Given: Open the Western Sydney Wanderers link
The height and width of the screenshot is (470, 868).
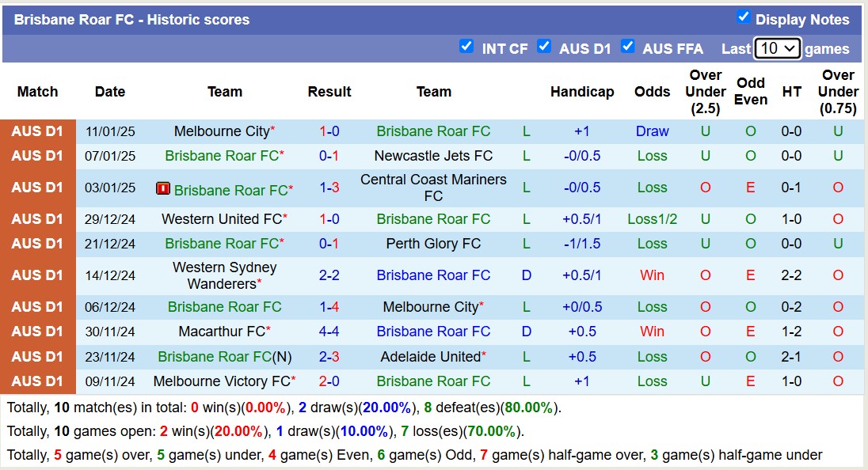Looking at the screenshot, I should tap(224, 275).
